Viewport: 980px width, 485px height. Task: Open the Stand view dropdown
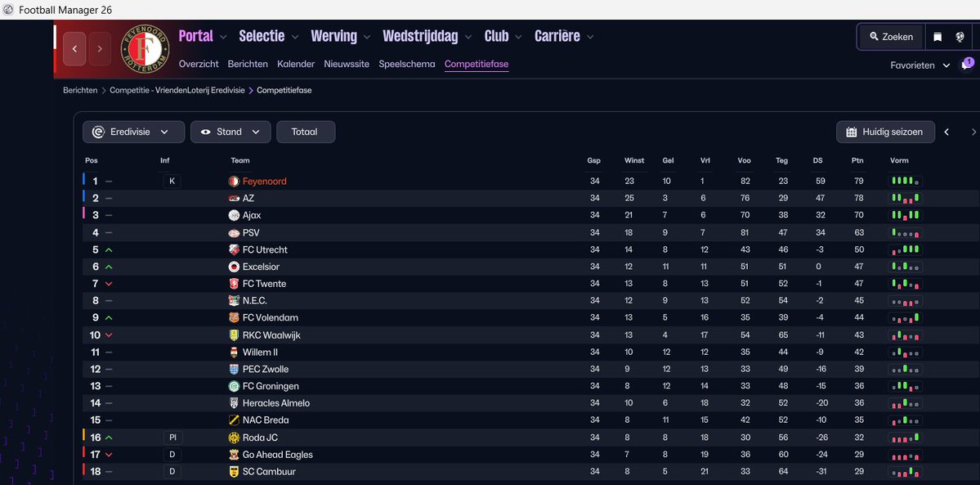(x=230, y=132)
